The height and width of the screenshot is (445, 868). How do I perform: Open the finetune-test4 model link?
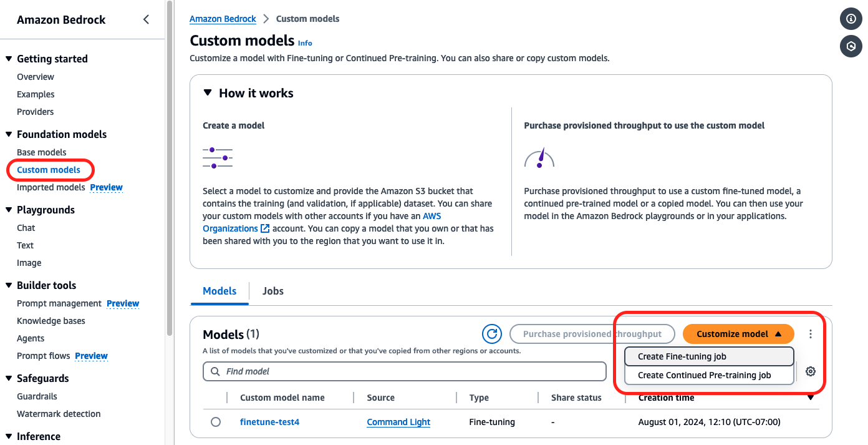[x=269, y=422]
